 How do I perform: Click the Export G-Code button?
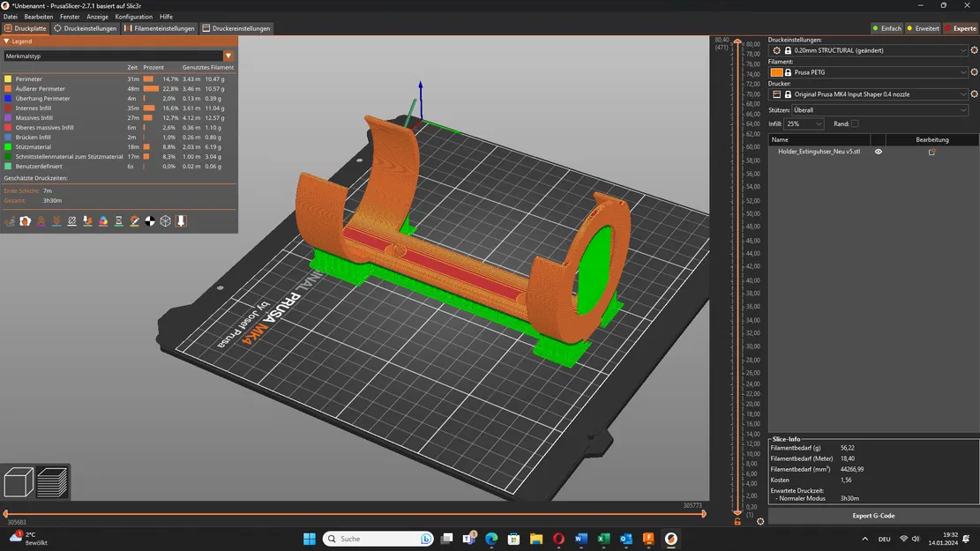coord(873,516)
